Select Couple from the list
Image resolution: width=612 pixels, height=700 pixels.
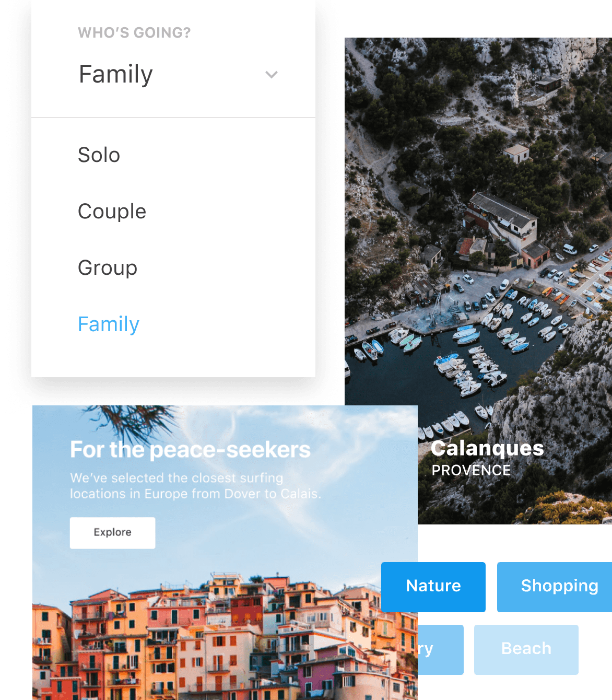(112, 212)
